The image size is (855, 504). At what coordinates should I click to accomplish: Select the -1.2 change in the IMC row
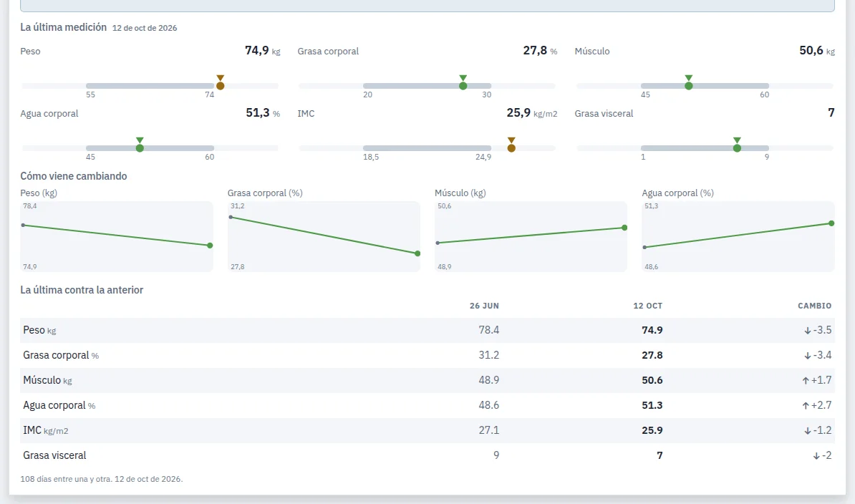point(818,430)
